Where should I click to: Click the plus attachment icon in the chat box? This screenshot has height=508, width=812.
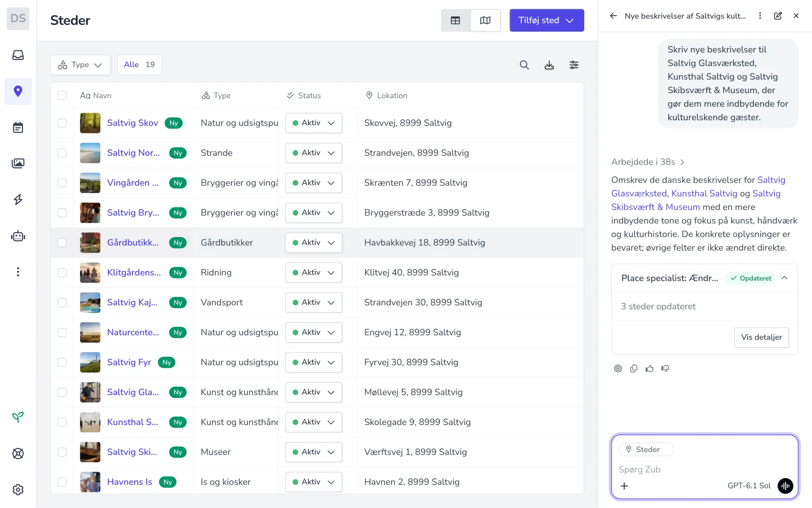pyautogui.click(x=624, y=486)
